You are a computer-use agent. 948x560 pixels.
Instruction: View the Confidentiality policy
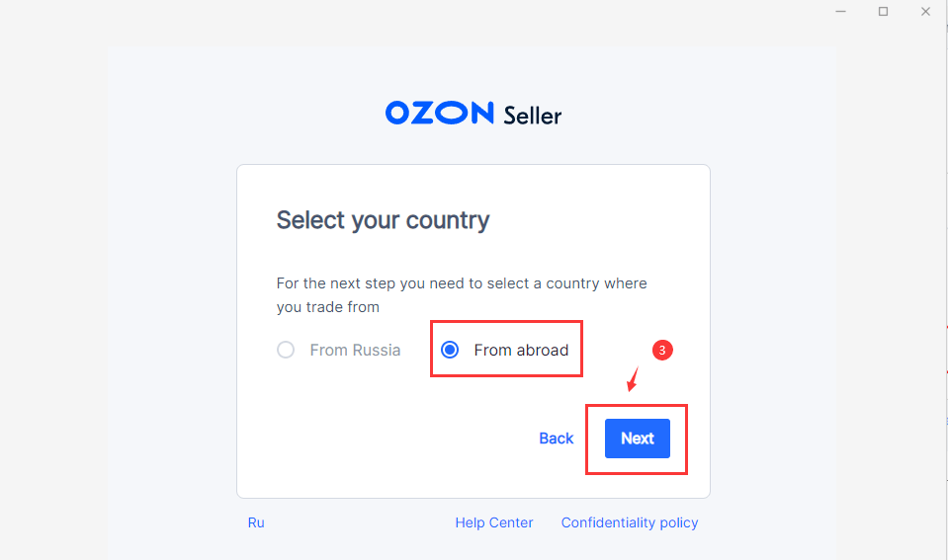click(x=629, y=522)
